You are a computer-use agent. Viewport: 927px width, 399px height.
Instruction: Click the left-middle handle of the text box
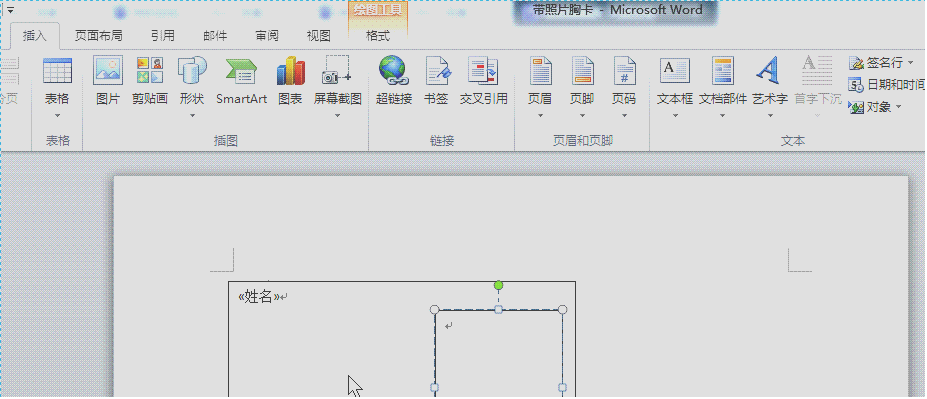click(x=435, y=388)
